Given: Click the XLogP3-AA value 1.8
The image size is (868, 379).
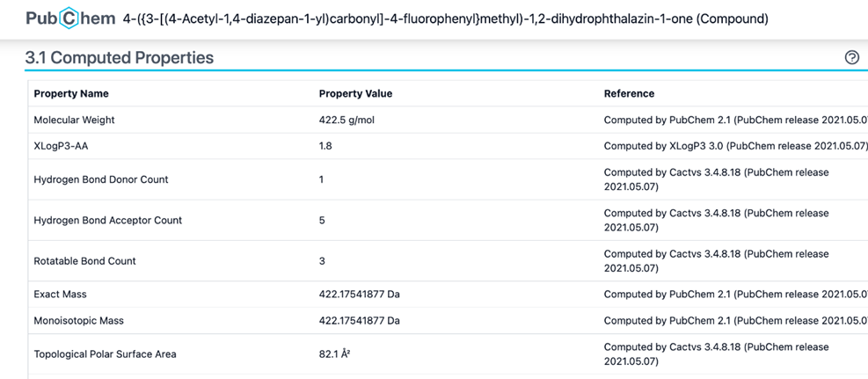Looking at the screenshot, I should [325, 146].
